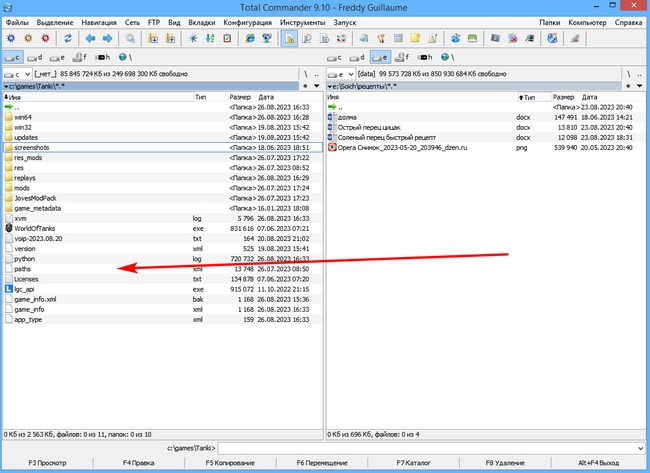Go forward with the right arrow toolbar icon

pos(107,39)
